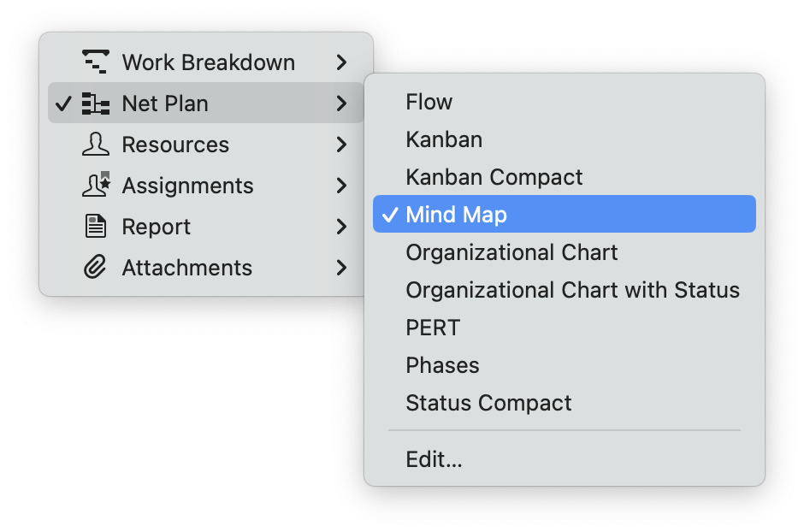804x532 pixels.
Task: Choose Status Compact from the list
Action: [488, 402]
